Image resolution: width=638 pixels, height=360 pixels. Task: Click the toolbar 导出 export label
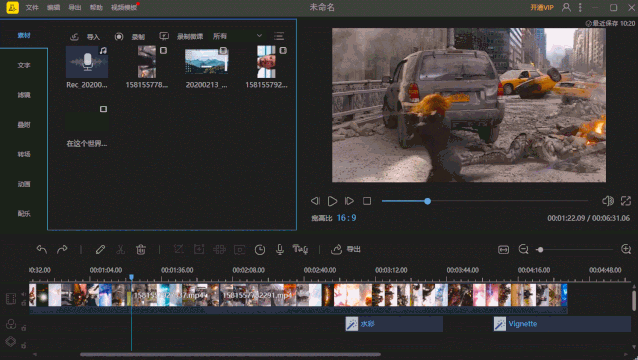point(353,249)
